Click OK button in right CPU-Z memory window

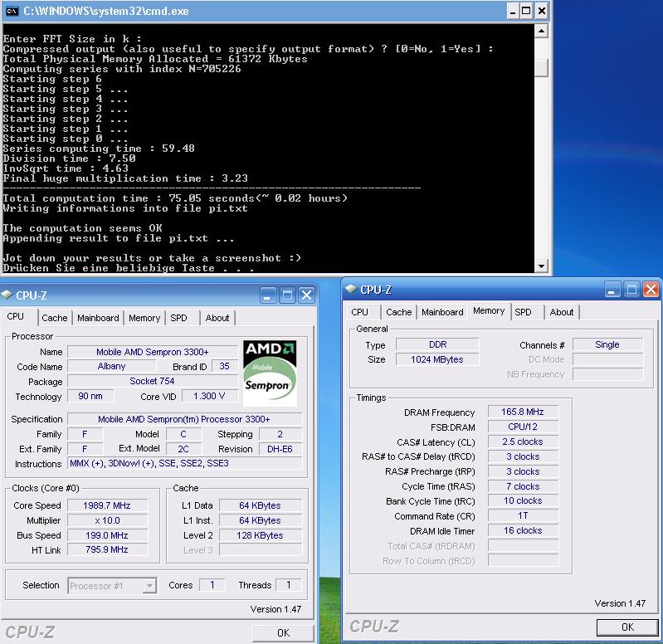(627, 627)
